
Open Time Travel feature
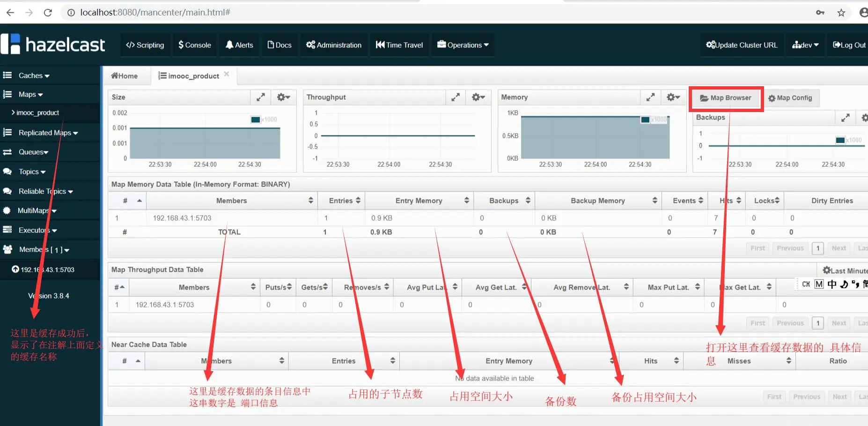click(x=399, y=45)
